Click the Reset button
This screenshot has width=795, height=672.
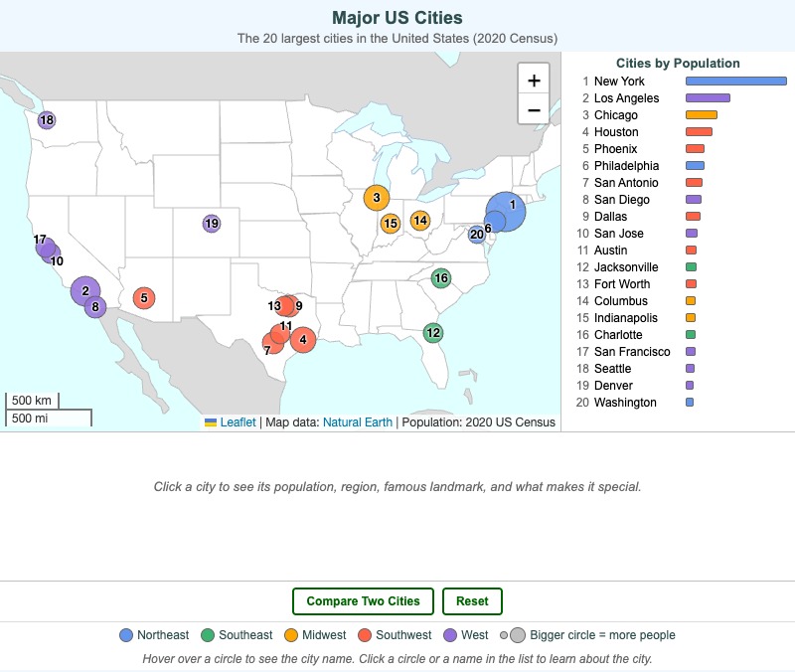472,601
